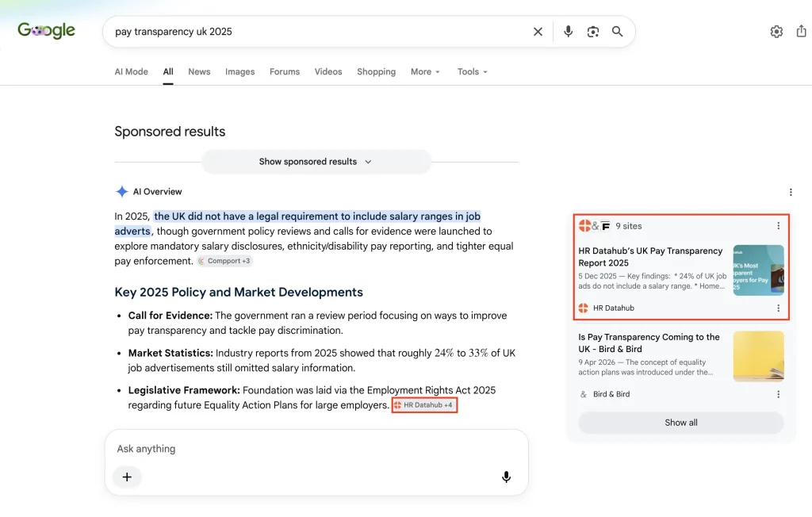The width and height of the screenshot is (812, 517).
Task: Expand Show sponsored results
Action: [x=316, y=162]
